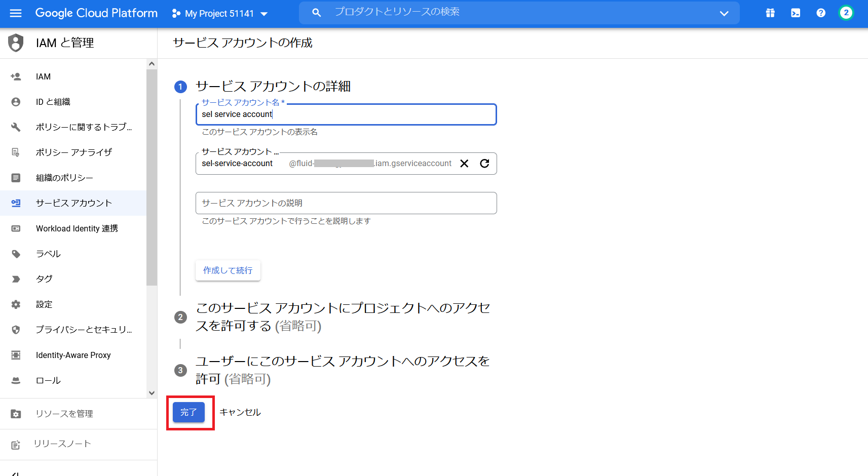Open the My Project 51141 project selector
This screenshot has height=476, width=868.
click(x=220, y=14)
